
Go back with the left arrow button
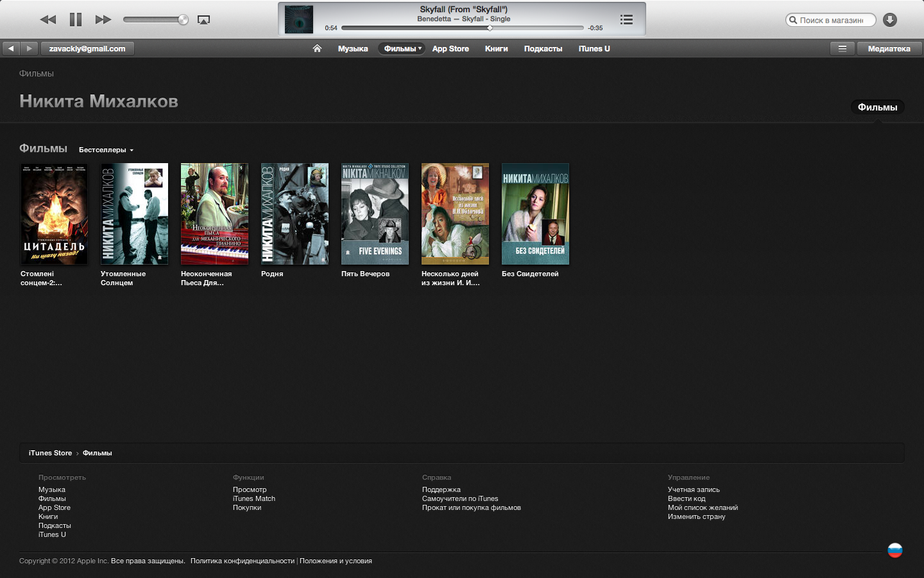click(x=11, y=48)
